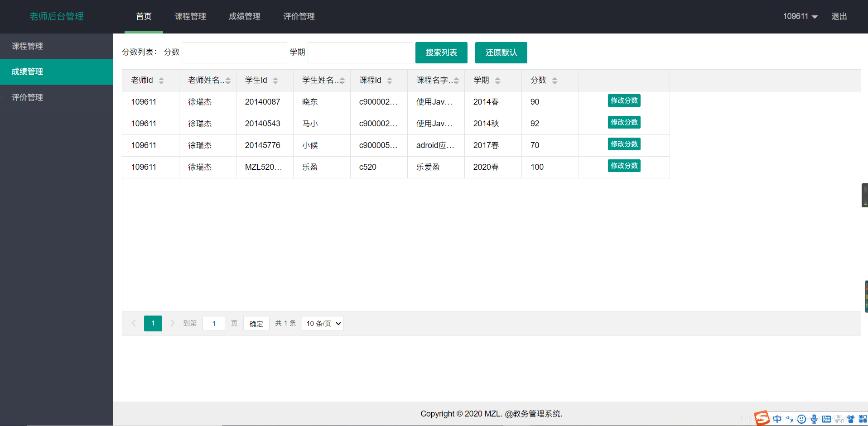This screenshot has height=426, width=868.
Task: Sort table by 课程名字 column arrows
Action: 457,81
